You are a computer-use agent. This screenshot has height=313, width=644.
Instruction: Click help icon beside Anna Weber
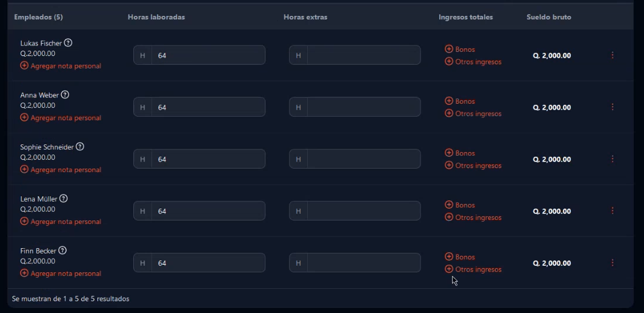[x=65, y=94]
